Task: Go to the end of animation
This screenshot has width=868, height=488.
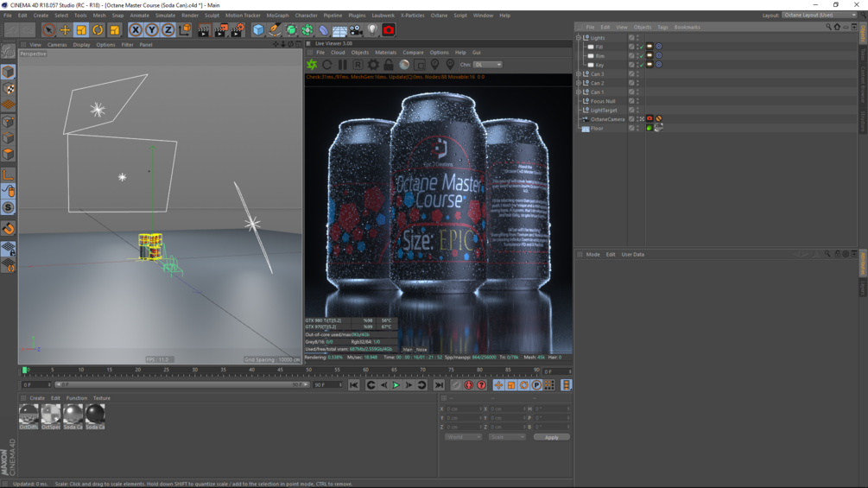Action: click(439, 385)
